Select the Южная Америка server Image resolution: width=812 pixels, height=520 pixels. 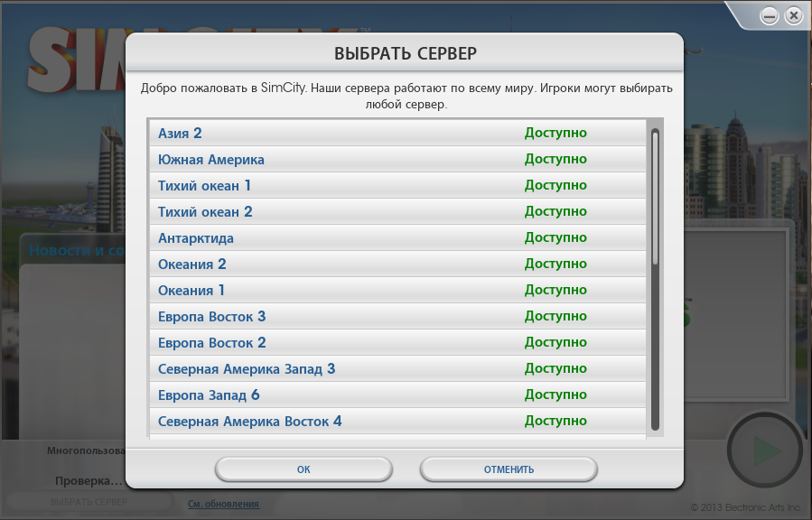397,160
